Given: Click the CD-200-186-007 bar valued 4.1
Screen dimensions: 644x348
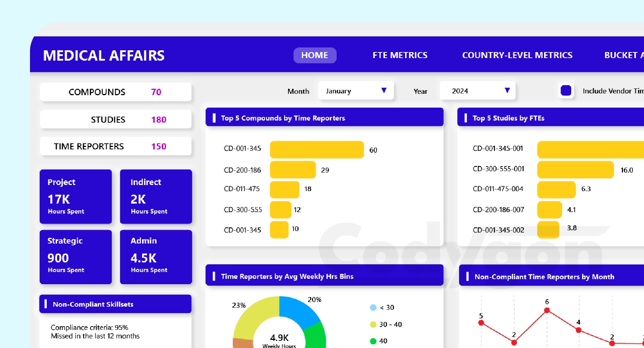Looking at the screenshot, I should (550, 210).
